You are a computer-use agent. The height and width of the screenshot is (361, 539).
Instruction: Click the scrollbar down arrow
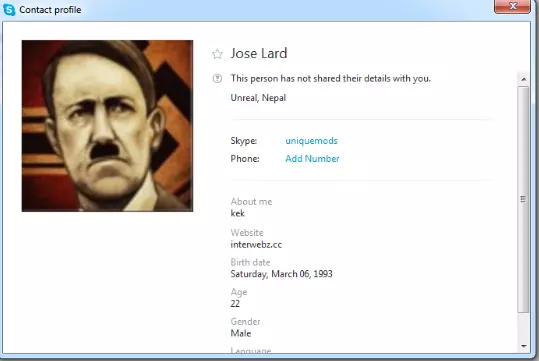(x=524, y=346)
